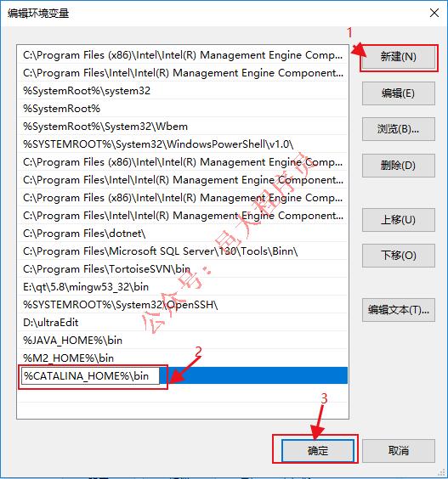Open 编辑文本(T)... text editing mode
This screenshot has height=479, width=448.
(x=399, y=310)
